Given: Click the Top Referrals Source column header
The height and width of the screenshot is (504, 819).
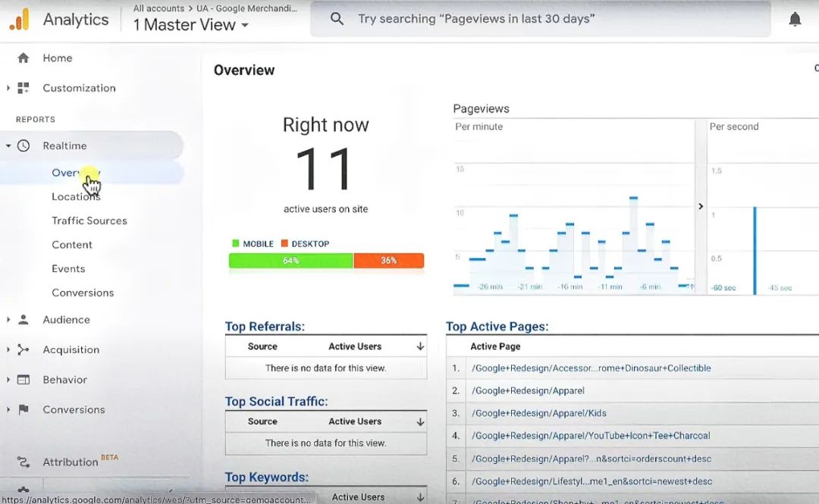Looking at the screenshot, I should pyautogui.click(x=262, y=346).
